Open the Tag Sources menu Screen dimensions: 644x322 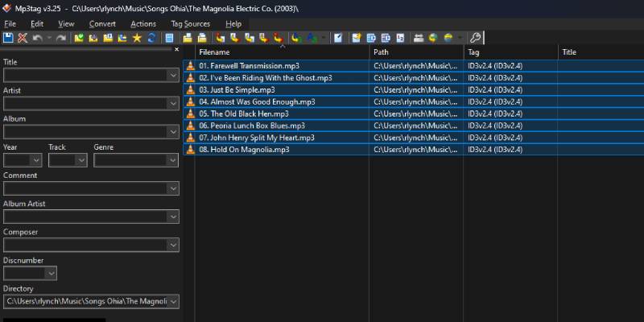[191, 24]
